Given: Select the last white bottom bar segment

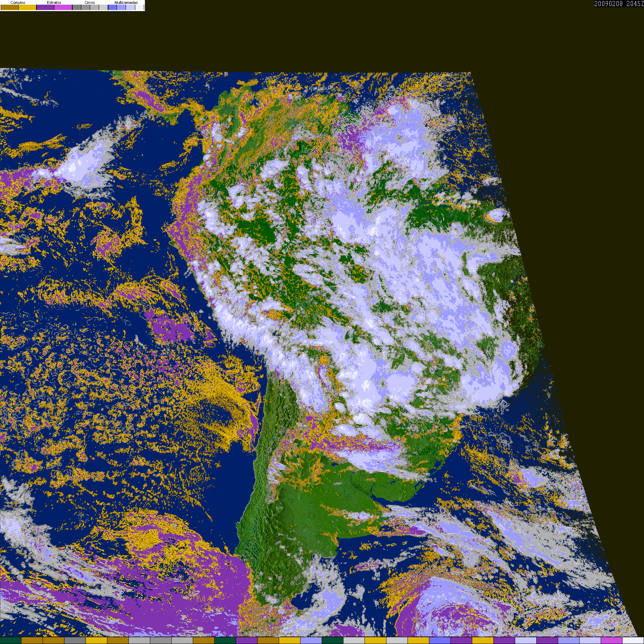Looking at the screenshot, I should [x=633, y=641].
